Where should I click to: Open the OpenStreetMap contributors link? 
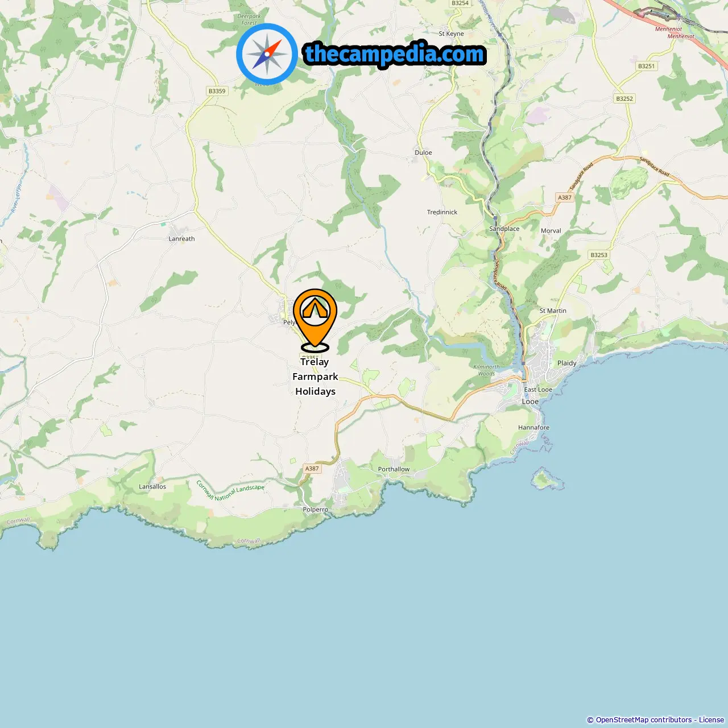[643, 719]
